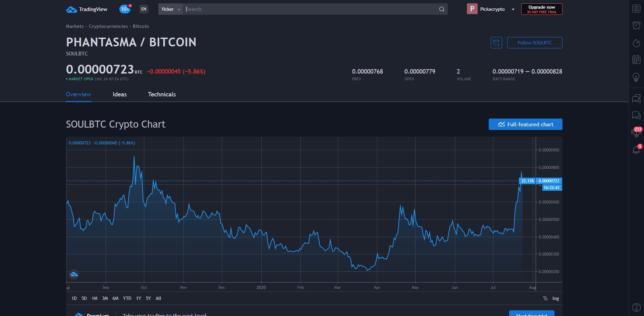The image size is (644, 316).
Task: Open the hotlist sidebar icon
Action: tap(636, 43)
